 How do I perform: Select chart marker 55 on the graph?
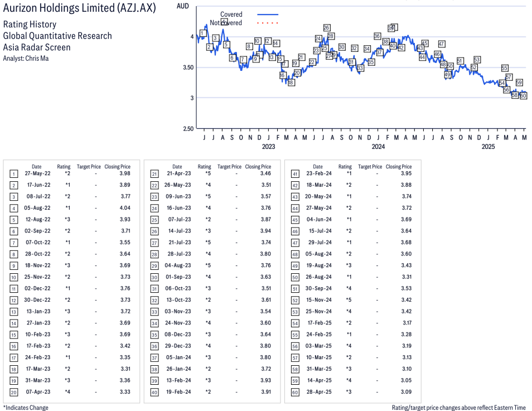(505, 68)
